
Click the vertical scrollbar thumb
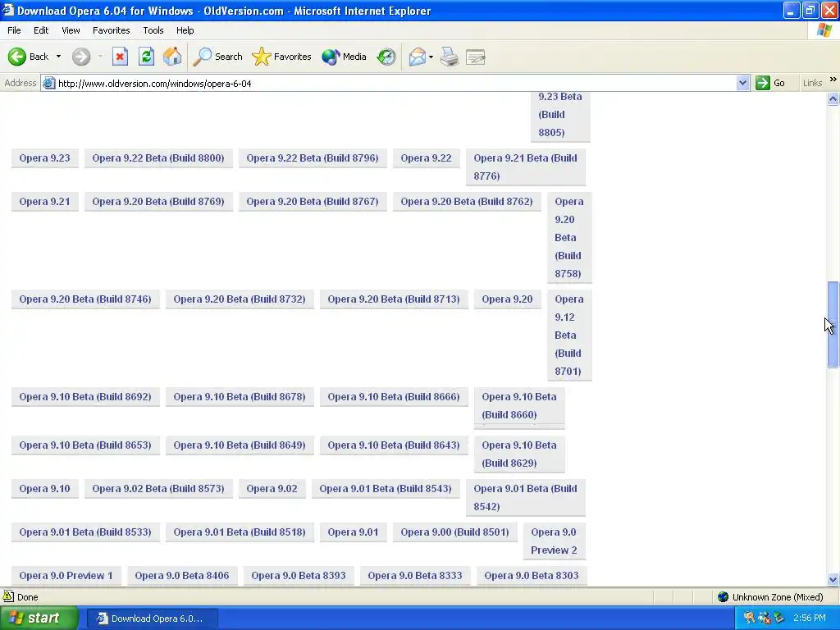click(833, 324)
